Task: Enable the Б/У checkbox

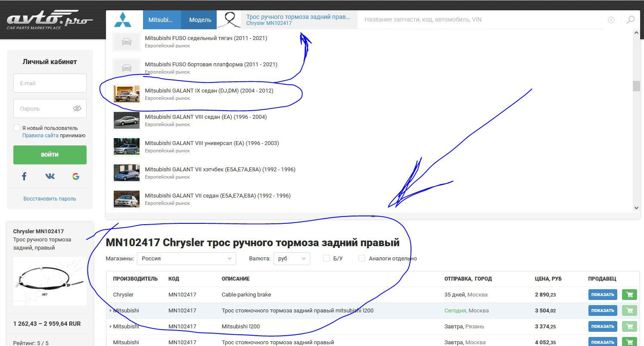Action: pos(327,258)
